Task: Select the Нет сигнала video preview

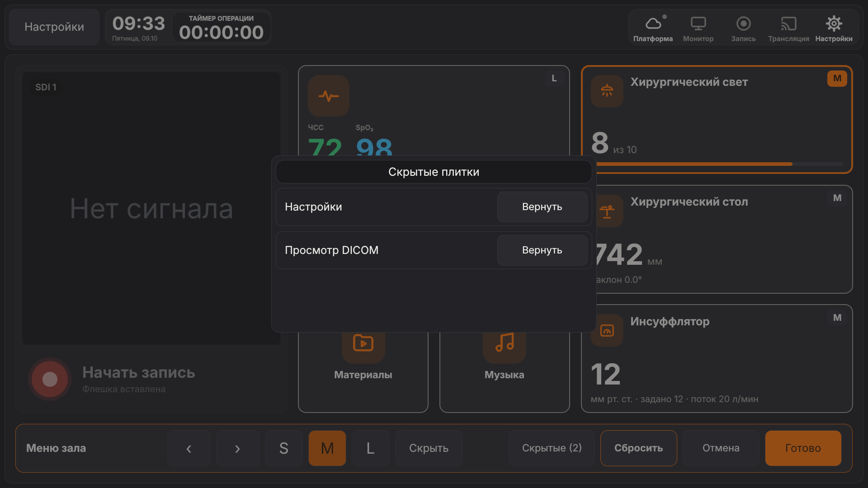Action: 151,209
